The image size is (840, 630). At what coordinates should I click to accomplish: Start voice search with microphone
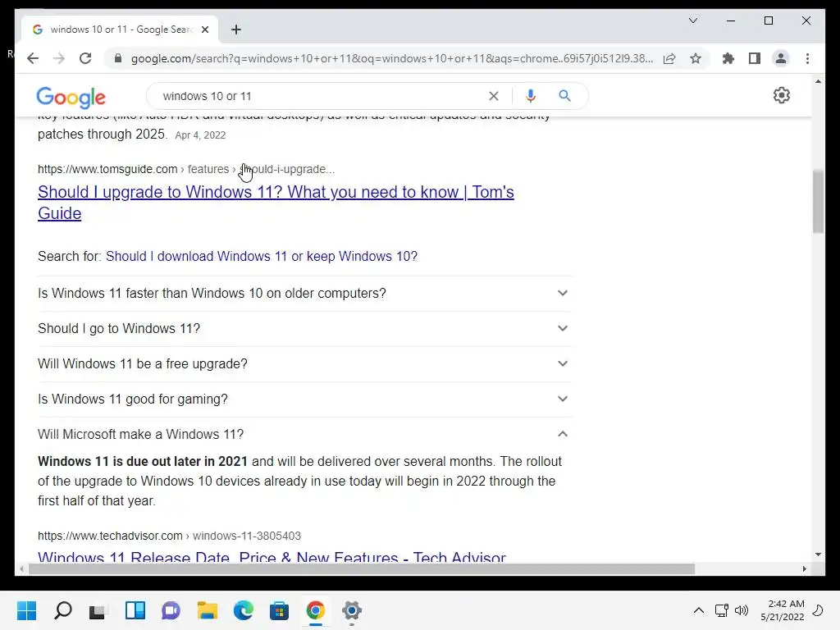[531, 96]
